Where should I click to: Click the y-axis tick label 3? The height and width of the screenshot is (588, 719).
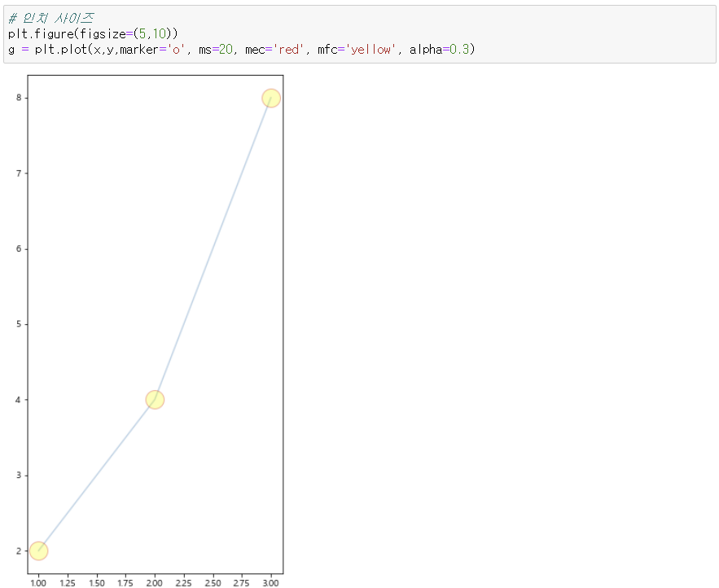click(x=19, y=475)
